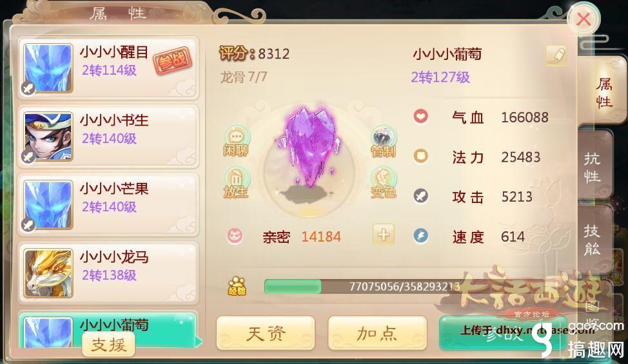The width and height of the screenshot is (628, 364).
Task: Tap the 变色 color change icon
Action: point(384,183)
